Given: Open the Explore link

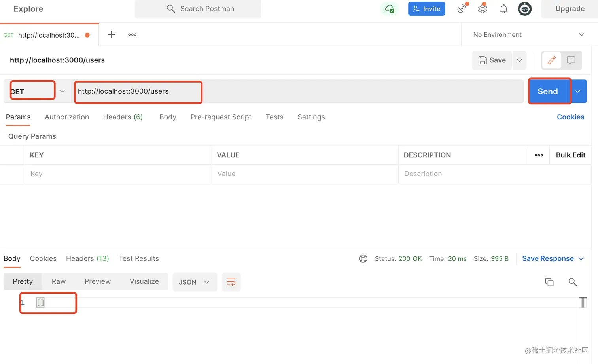Looking at the screenshot, I should 28,9.
